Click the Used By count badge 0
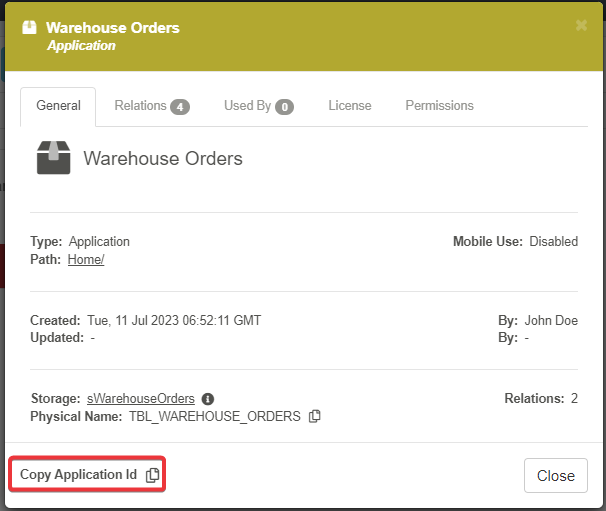The height and width of the screenshot is (511, 606). pos(284,107)
